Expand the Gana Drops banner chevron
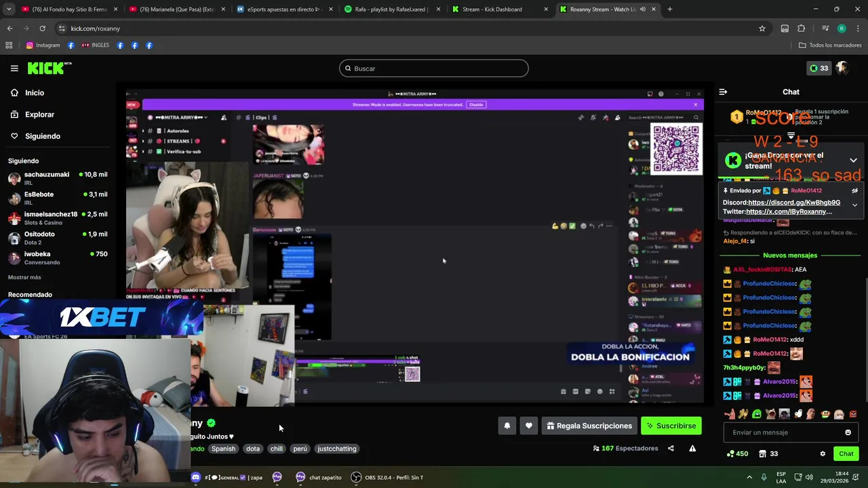Screen dimensions: 868x488 pos(853,161)
